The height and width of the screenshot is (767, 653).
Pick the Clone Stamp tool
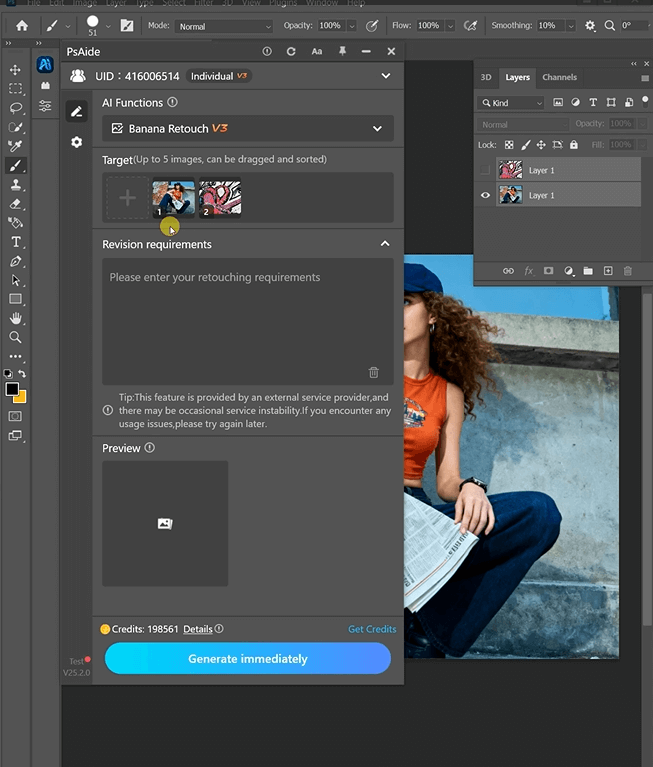pyautogui.click(x=15, y=184)
